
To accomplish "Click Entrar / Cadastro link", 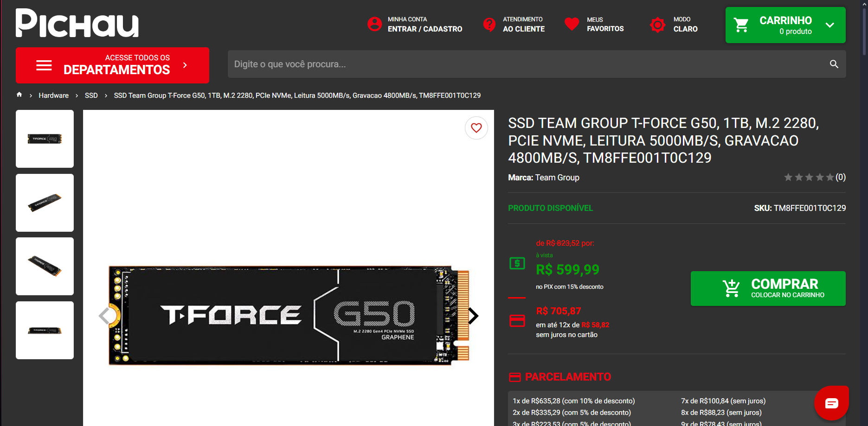I will (425, 29).
